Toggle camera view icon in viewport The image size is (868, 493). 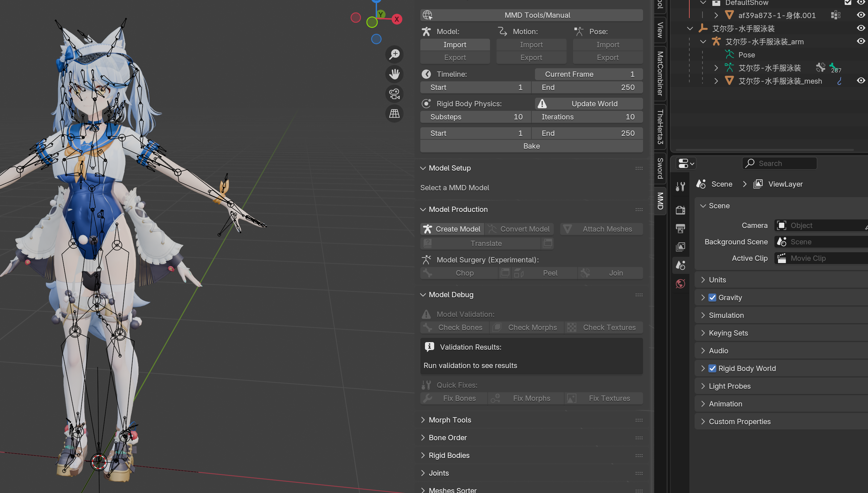click(x=394, y=94)
